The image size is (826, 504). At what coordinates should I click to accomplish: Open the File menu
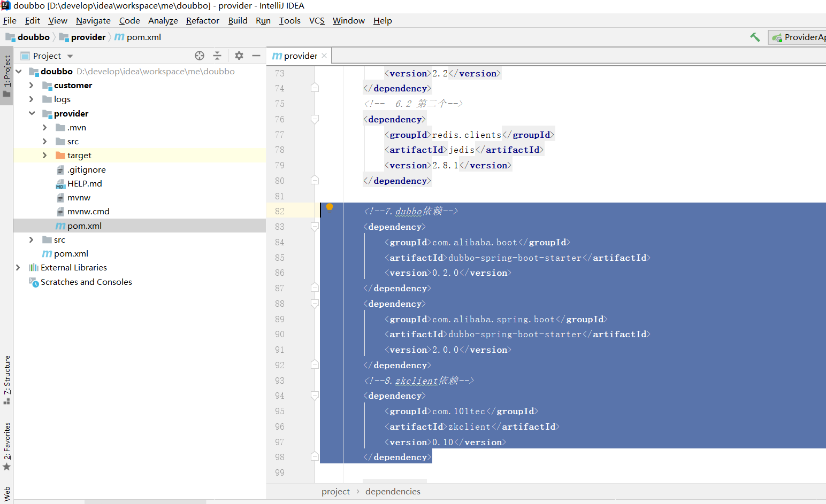[10, 20]
